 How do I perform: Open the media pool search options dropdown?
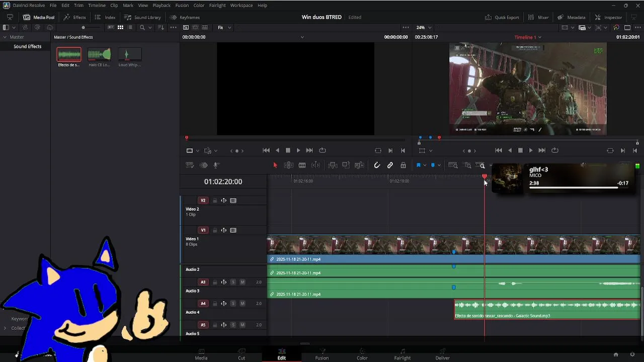(x=150, y=28)
